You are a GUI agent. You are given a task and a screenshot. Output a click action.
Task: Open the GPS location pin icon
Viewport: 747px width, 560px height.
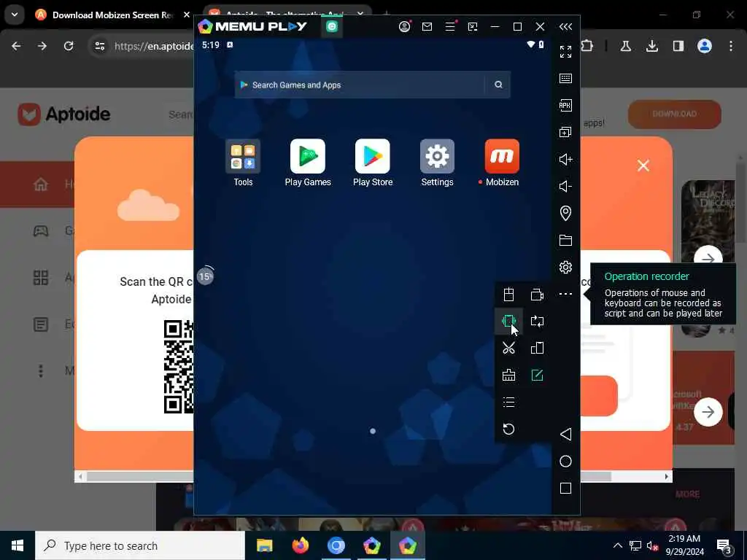pyautogui.click(x=565, y=213)
